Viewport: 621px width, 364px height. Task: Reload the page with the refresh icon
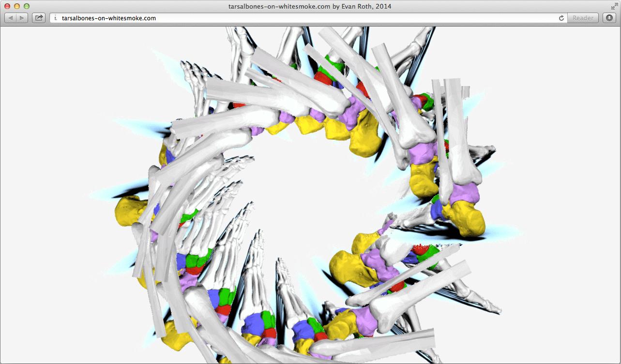click(x=561, y=18)
